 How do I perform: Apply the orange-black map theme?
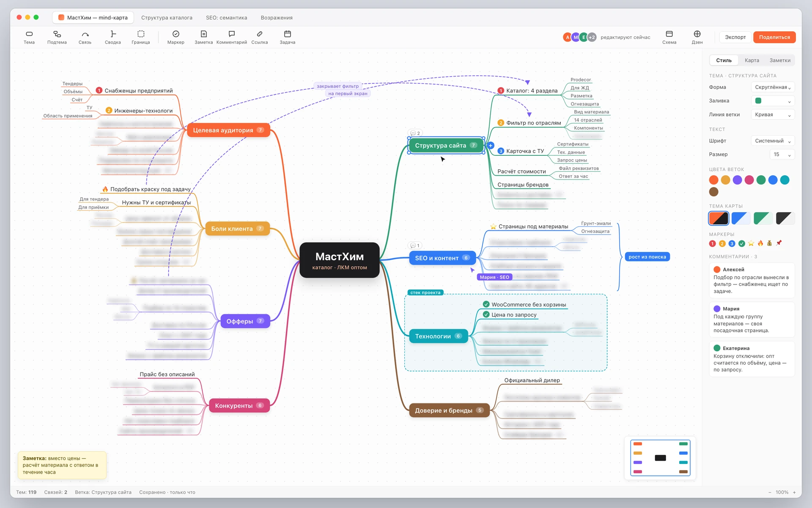pyautogui.click(x=719, y=218)
